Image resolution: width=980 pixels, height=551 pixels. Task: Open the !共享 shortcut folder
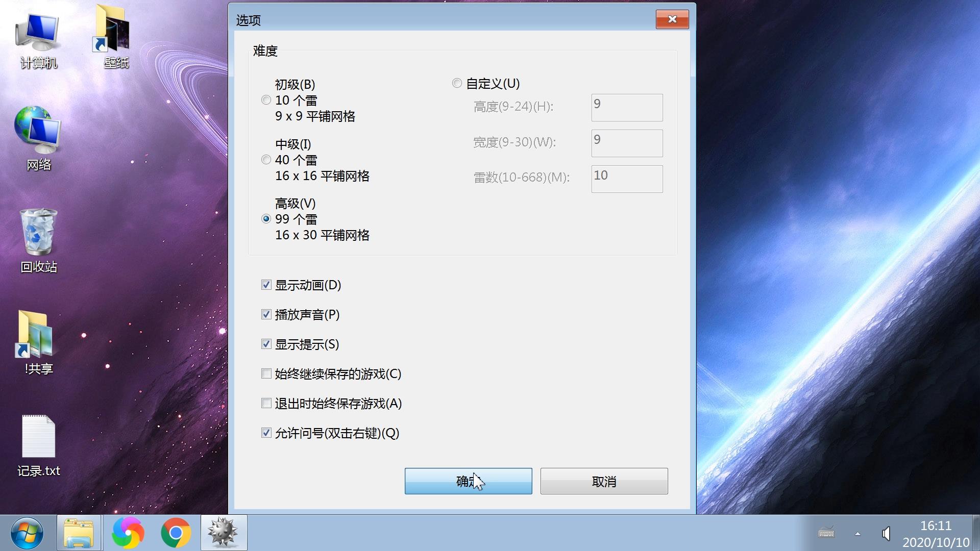[x=36, y=337]
